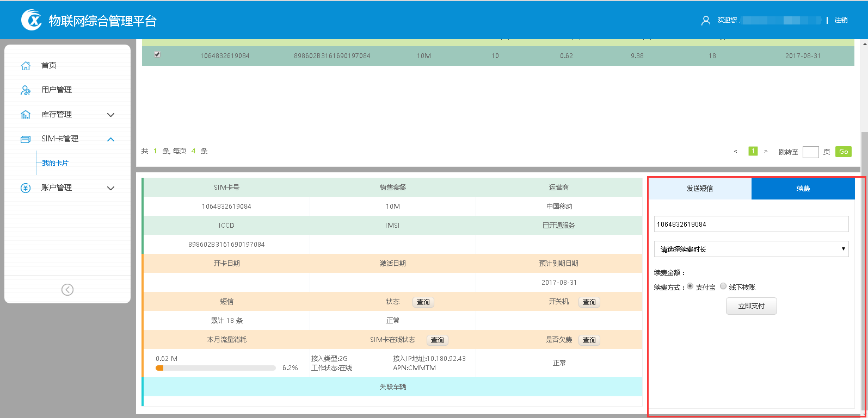The height and width of the screenshot is (418, 868).
Task: Select 支付宝 payment method
Action: click(690, 286)
